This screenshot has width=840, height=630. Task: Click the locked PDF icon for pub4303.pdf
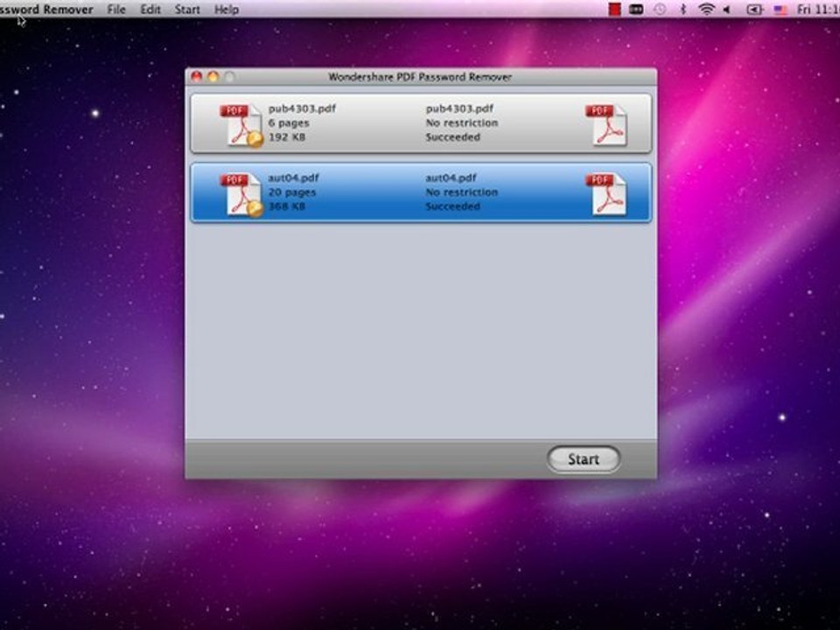(241, 125)
